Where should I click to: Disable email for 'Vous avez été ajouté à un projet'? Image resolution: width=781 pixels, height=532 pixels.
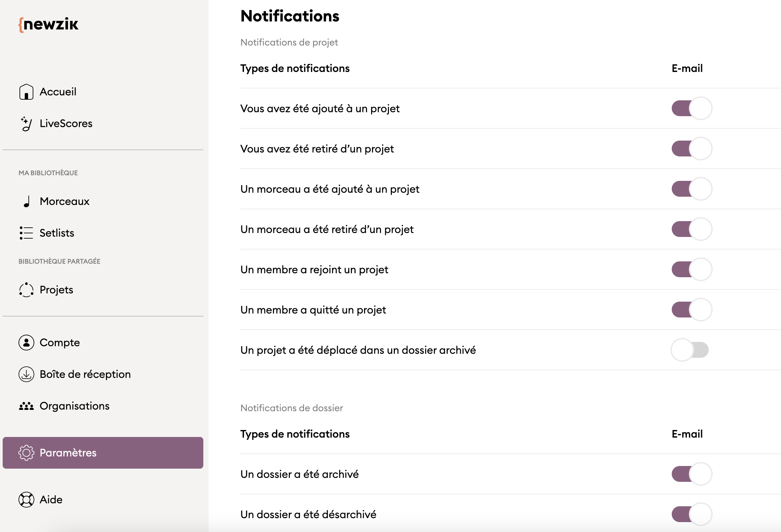click(x=691, y=108)
